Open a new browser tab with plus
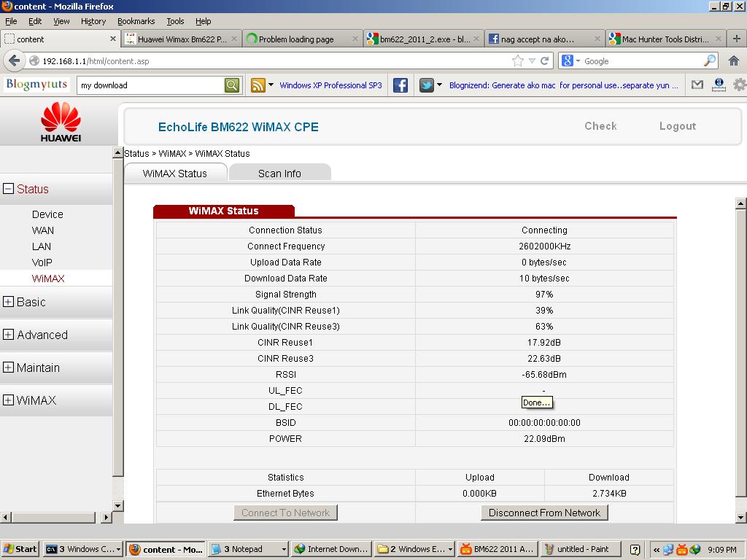The height and width of the screenshot is (560, 747). (x=737, y=39)
